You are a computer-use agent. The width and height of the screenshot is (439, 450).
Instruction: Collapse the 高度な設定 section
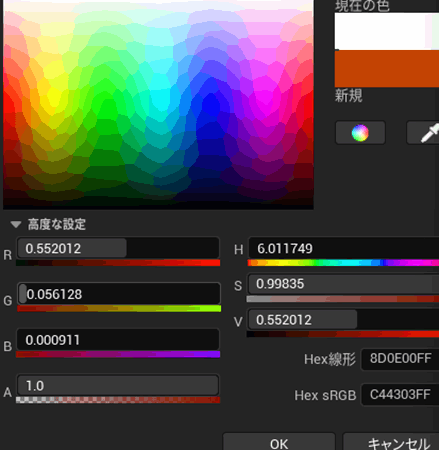click(x=16, y=224)
